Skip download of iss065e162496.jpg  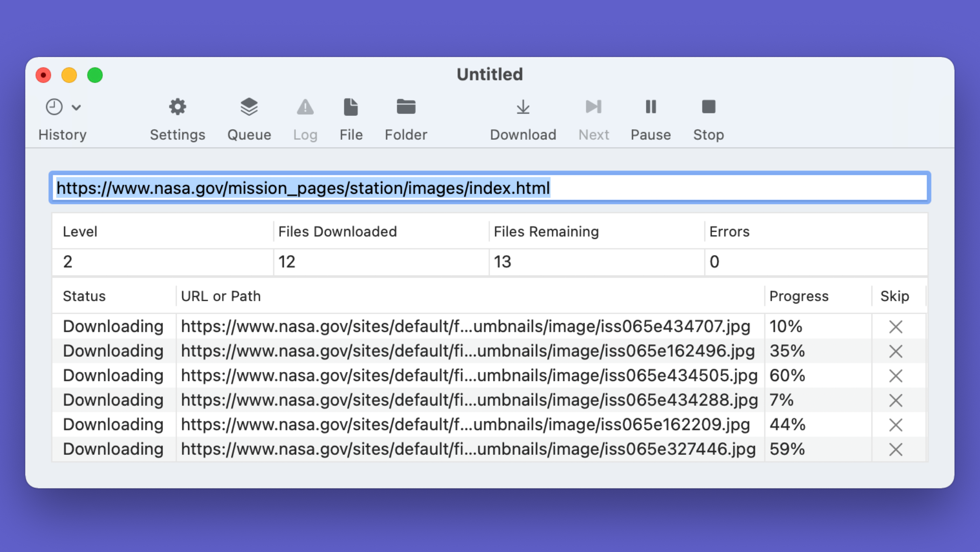coord(895,351)
